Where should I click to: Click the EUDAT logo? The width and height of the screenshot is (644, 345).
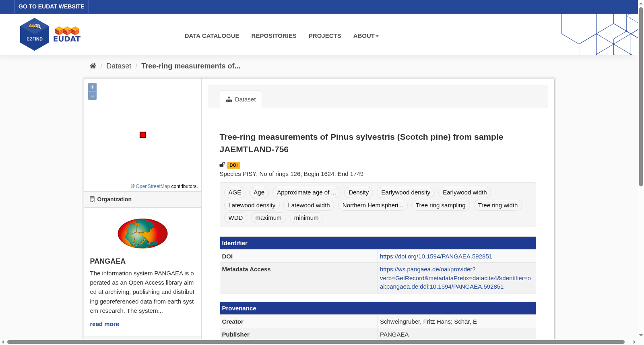click(67, 34)
